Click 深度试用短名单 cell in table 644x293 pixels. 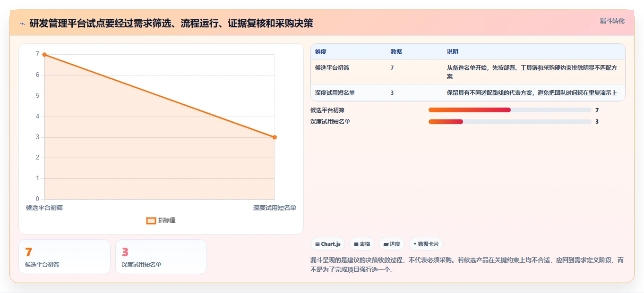(335, 93)
